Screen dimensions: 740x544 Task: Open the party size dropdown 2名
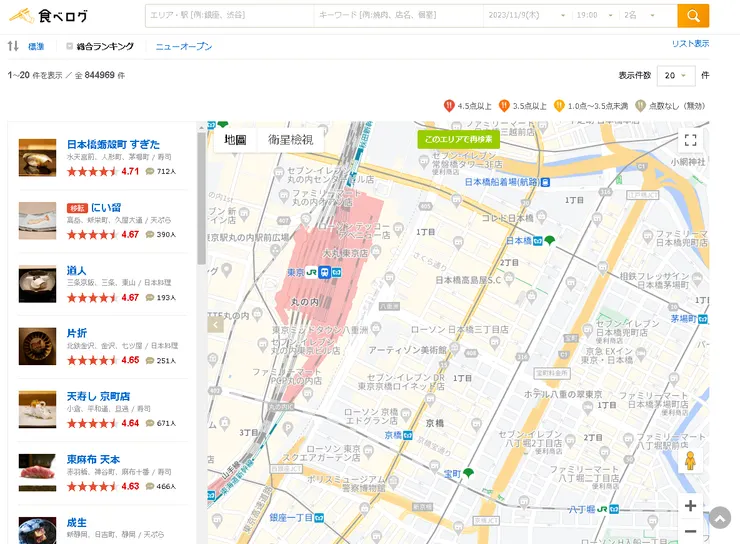[x=639, y=15]
